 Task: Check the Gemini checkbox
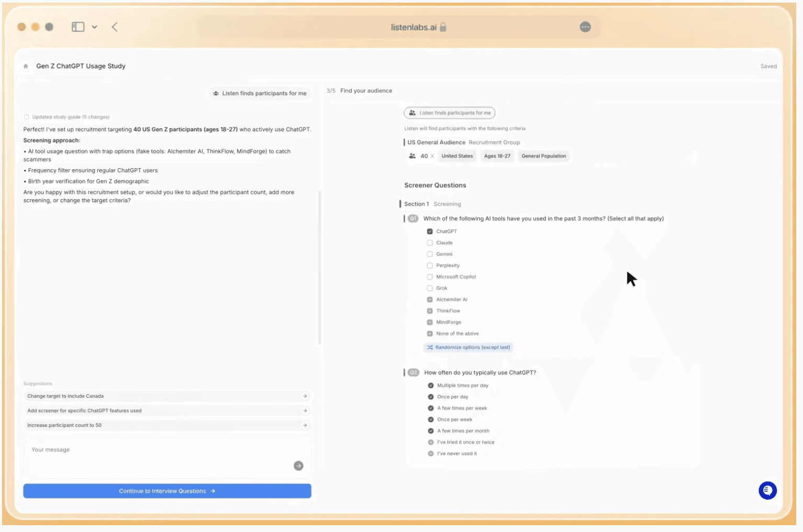[x=430, y=255]
